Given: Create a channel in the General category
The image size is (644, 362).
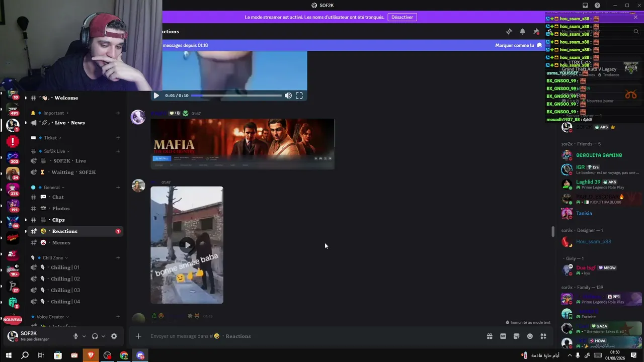Looking at the screenshot, I should (x=118, y=188).
